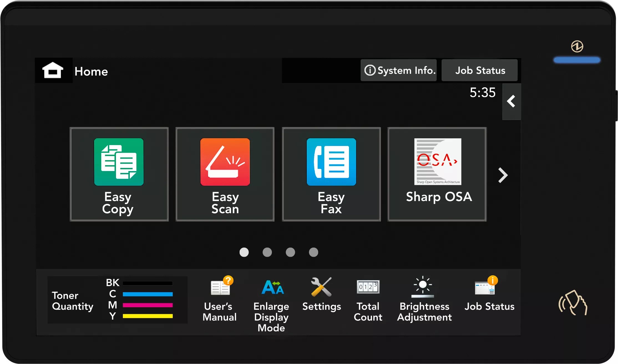This screenshot has height=364, width=618.
Task: Jump to the fourth page dot
Action: coord(313,252)
